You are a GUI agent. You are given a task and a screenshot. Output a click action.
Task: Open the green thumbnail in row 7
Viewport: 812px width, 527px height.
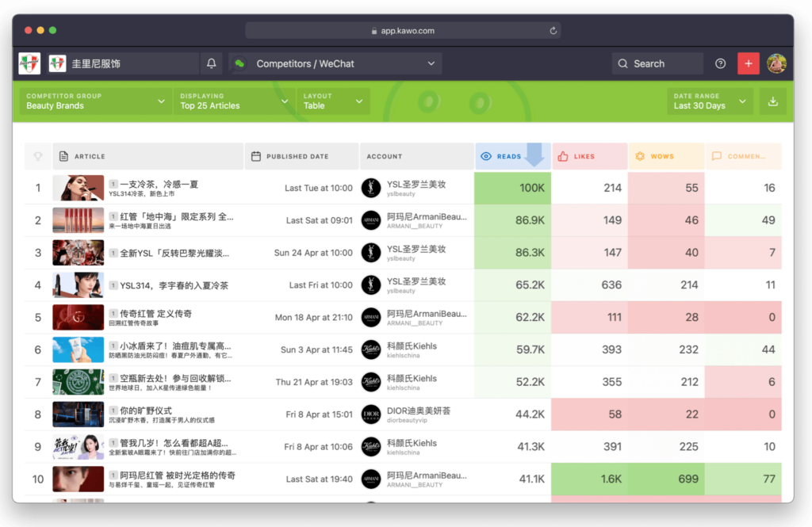coord(79,382)
